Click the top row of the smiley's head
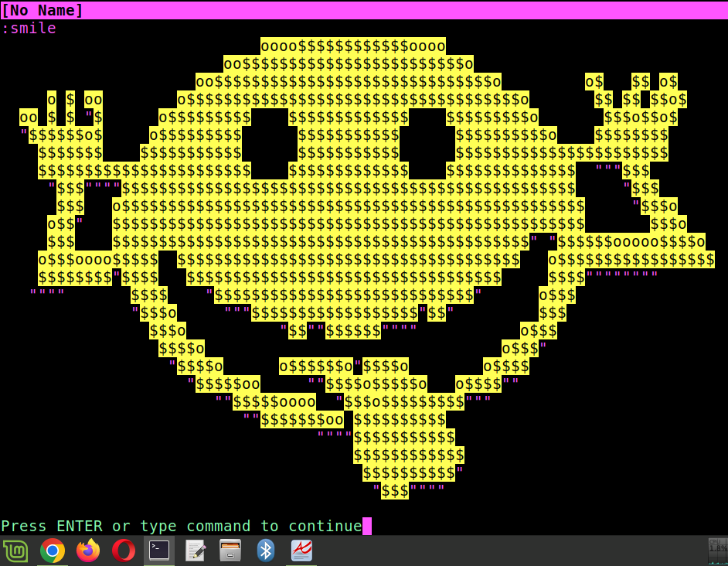The image size is (728, 566). pos(352,46)
